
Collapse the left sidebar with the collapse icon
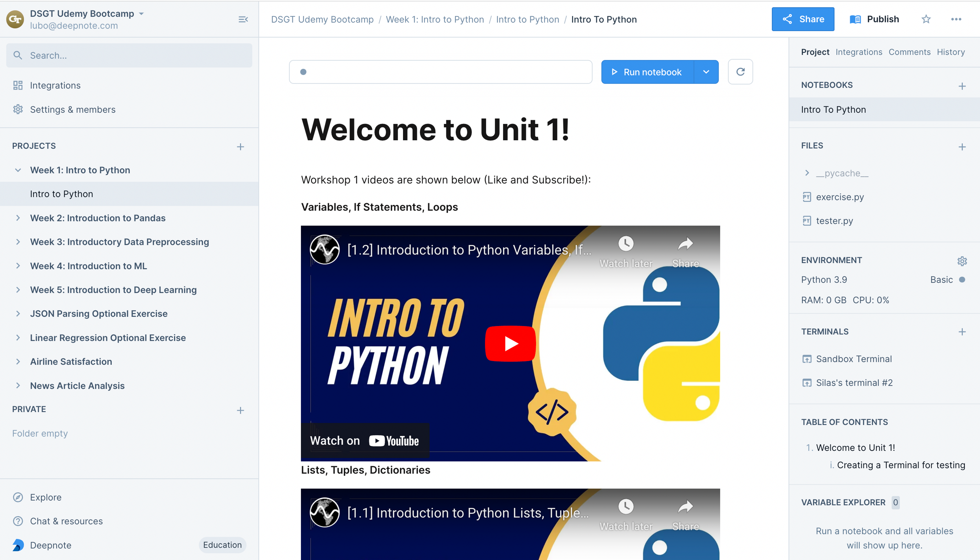243,19
